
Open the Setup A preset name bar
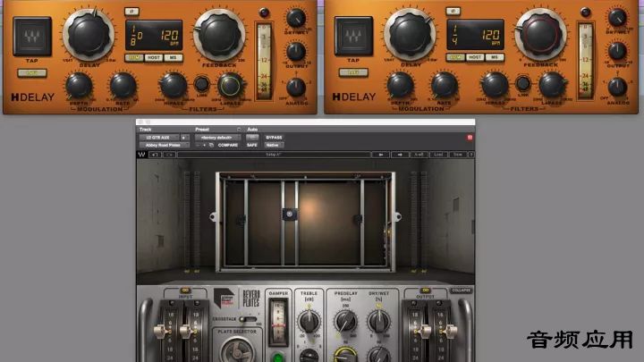point(274,155)
